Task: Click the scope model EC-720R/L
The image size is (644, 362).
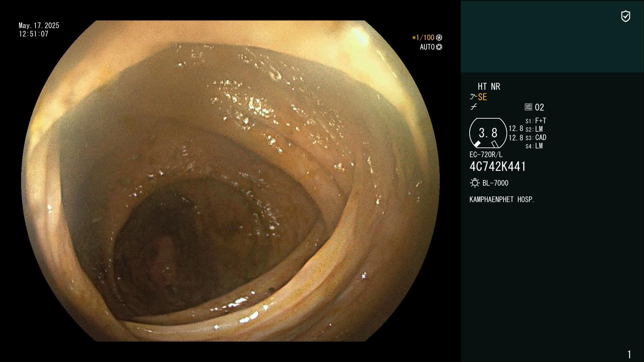Action: 486,155
